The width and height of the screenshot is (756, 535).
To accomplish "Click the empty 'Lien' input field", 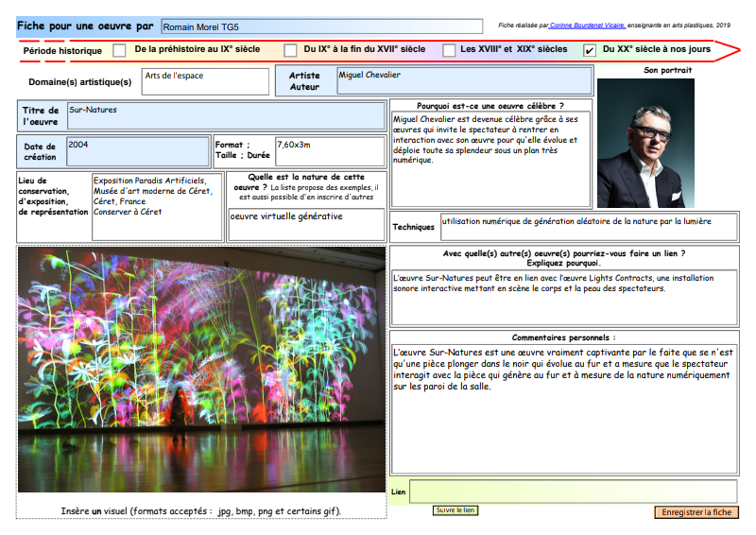I will 573,492.
